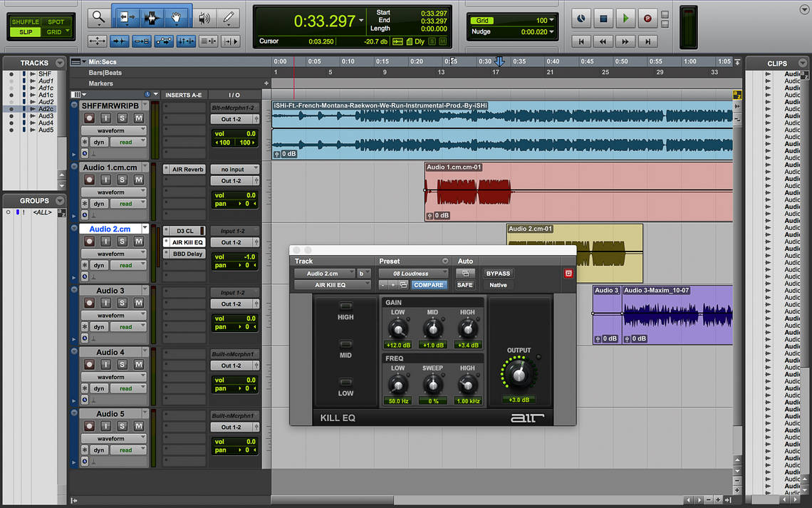
Task: Click Return to Zero transport button
Action: (x=581, y=41)
